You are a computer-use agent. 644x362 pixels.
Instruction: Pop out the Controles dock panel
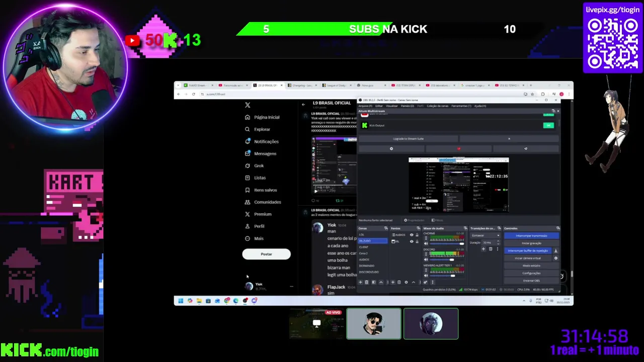click(x=558, y=228)
